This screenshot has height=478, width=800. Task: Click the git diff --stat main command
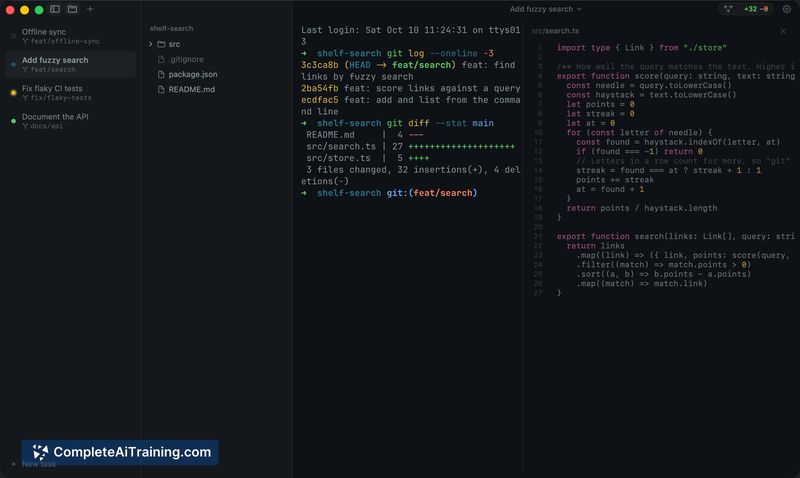pos(440,123)
